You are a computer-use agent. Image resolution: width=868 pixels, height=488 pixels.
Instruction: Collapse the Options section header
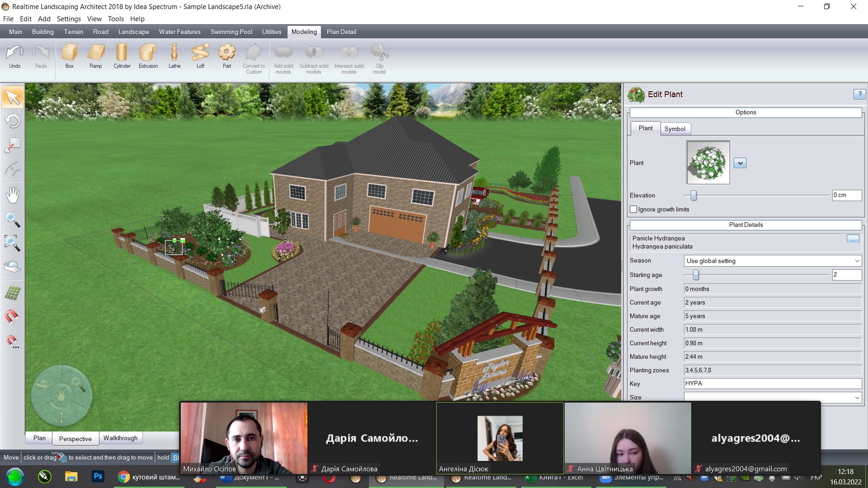coord(745,113)
